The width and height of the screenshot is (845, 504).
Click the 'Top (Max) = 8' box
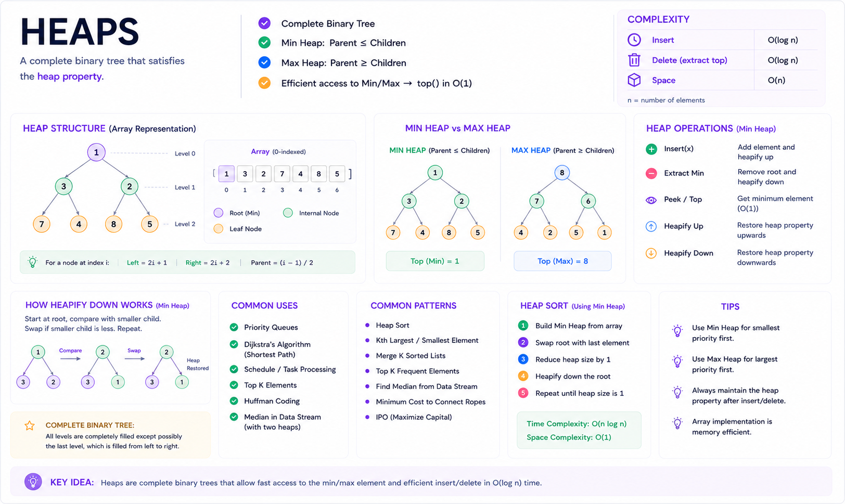(562, 261)
